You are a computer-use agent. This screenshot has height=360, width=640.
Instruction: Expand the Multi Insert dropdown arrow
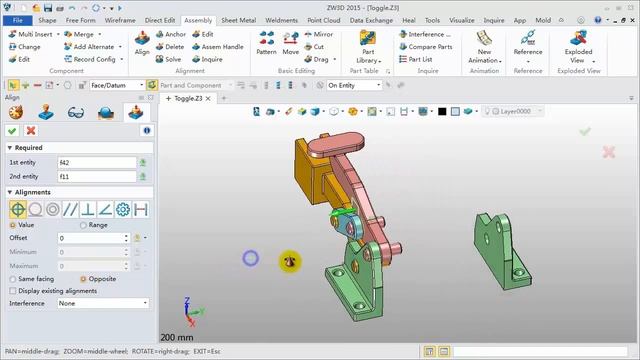pyautogui.click(x=58, y=34)
